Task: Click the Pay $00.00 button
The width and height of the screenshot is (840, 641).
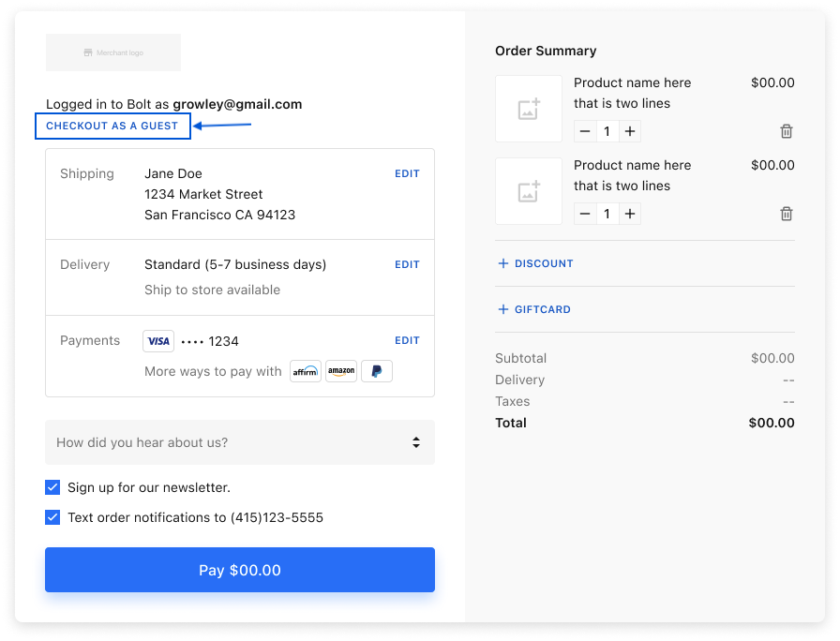Action: tap(240, 570)
